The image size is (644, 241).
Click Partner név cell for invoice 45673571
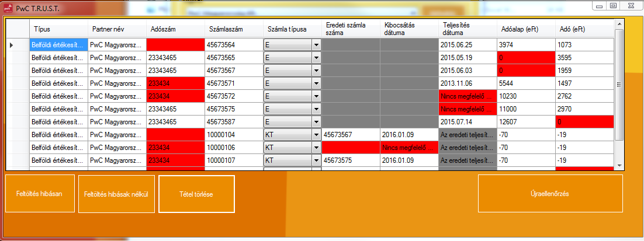point(117,83)
